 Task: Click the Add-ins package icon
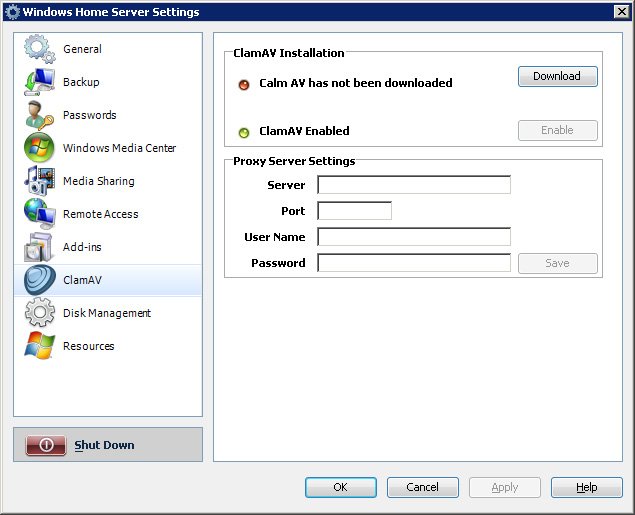[39, 247]
